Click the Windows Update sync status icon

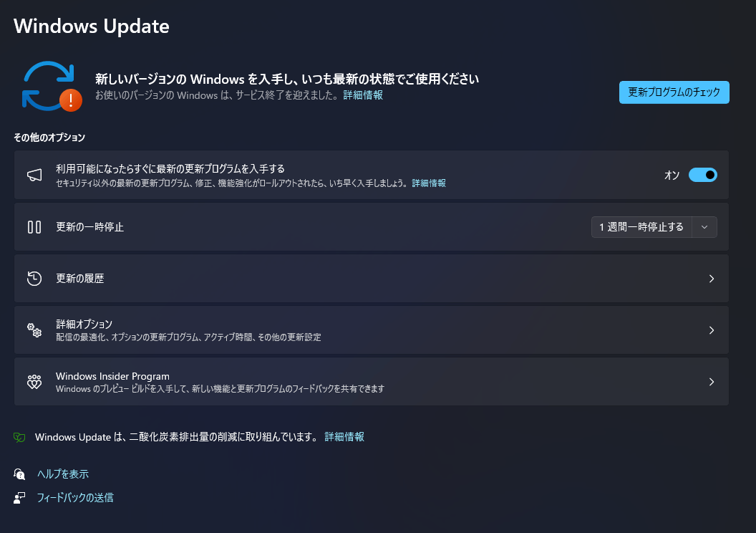[x=52, y=87]
